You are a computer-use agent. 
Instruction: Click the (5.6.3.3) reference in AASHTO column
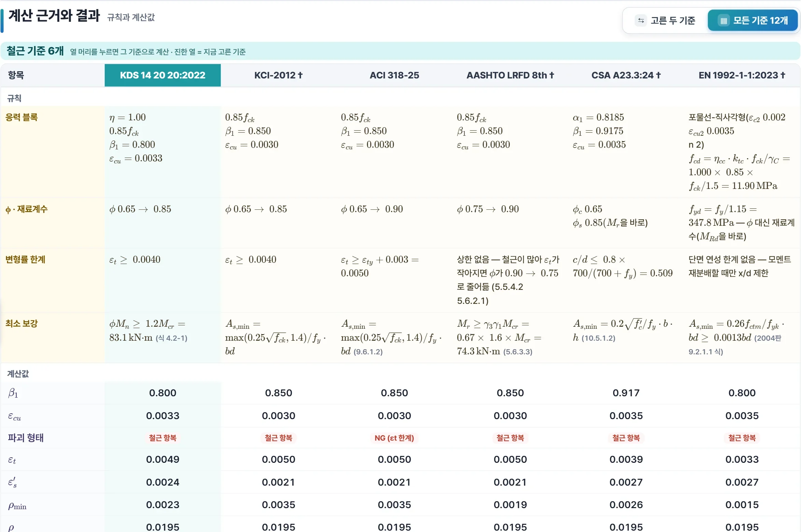click(x=518, y=352)
